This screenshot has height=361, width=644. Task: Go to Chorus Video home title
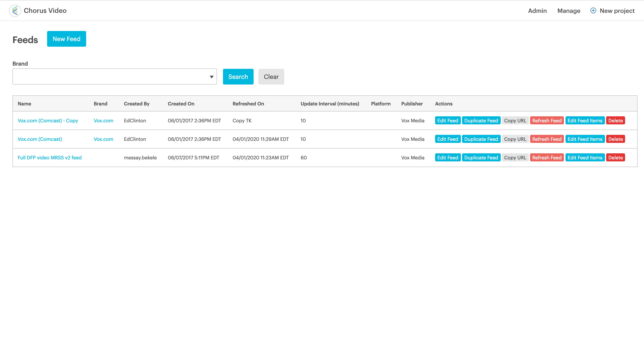coord(45,10)
